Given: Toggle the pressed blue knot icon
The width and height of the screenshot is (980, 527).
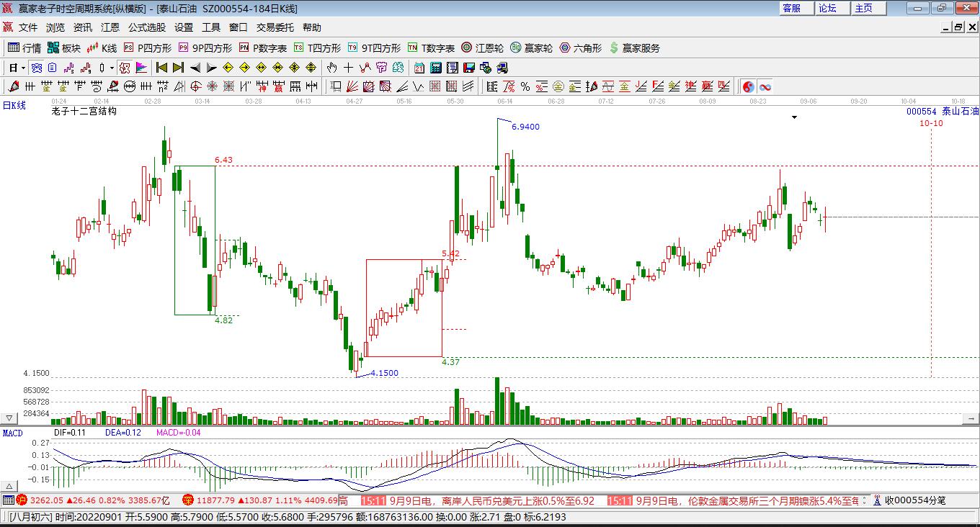Looking at the screenshot, I should [37, 68].
